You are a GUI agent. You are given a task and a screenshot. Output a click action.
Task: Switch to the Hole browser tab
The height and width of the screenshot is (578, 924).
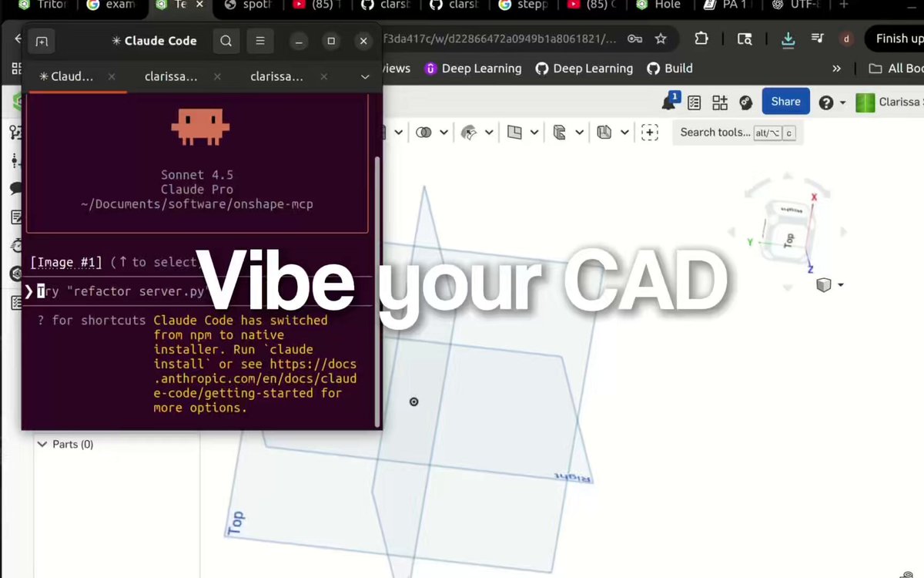661,5
